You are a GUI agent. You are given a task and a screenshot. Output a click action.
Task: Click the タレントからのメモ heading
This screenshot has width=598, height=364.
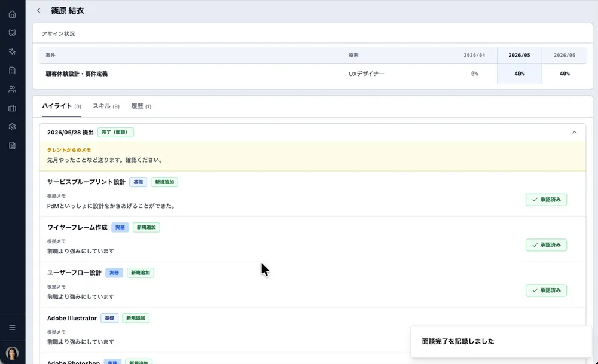(69, 150)
